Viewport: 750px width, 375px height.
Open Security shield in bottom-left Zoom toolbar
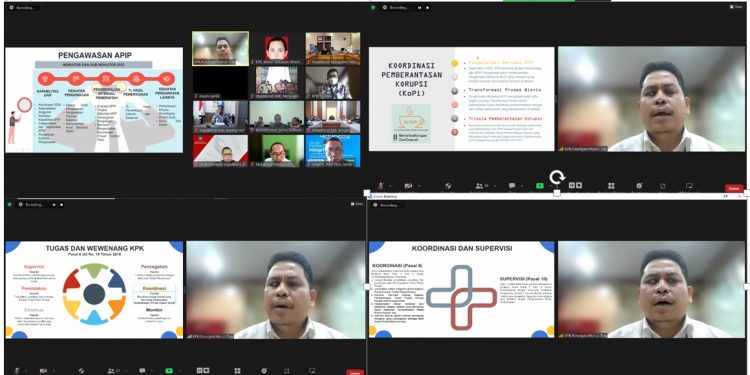click(81, 371)
